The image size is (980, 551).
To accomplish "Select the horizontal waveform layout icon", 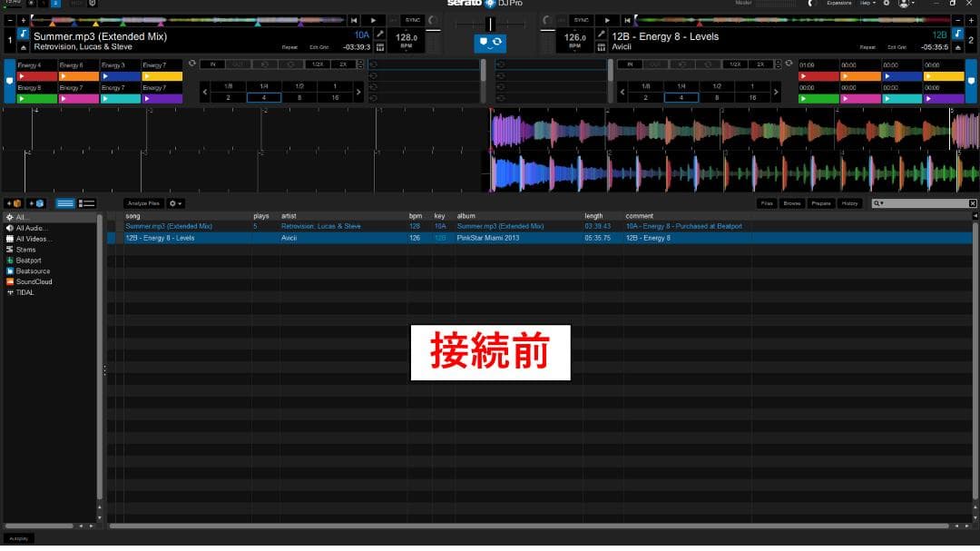I will tap(65, 203).
